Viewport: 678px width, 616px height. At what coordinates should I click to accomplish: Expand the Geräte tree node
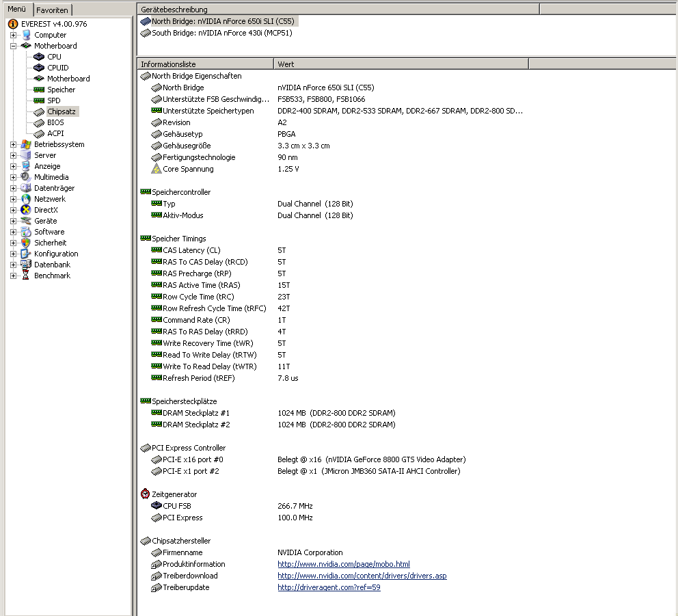[x=14, y=221]
